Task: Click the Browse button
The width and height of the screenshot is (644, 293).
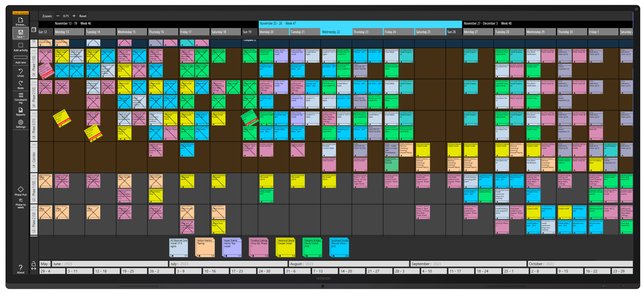Action: 21,21
